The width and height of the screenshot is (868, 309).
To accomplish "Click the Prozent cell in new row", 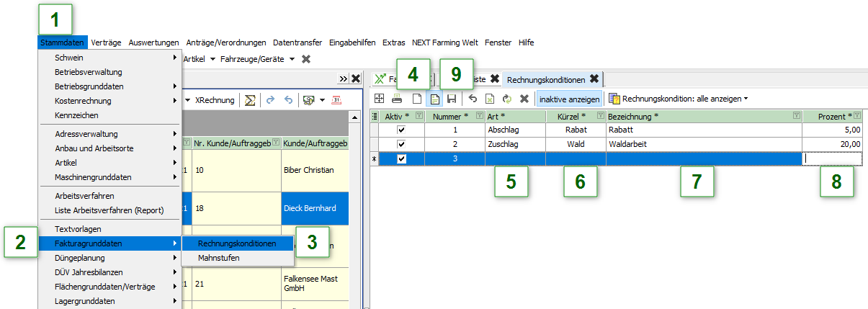I will pos(833,159).
